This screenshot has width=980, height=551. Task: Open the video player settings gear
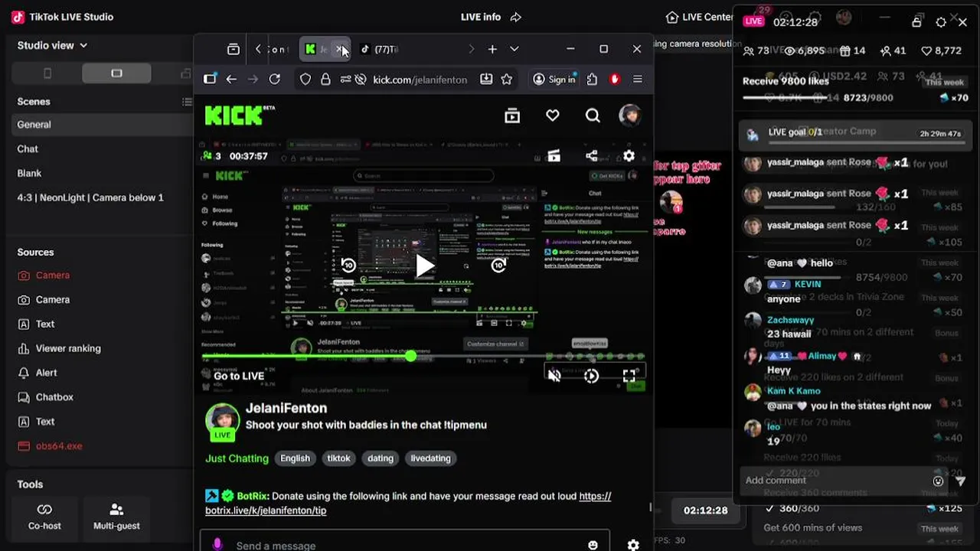629,155
